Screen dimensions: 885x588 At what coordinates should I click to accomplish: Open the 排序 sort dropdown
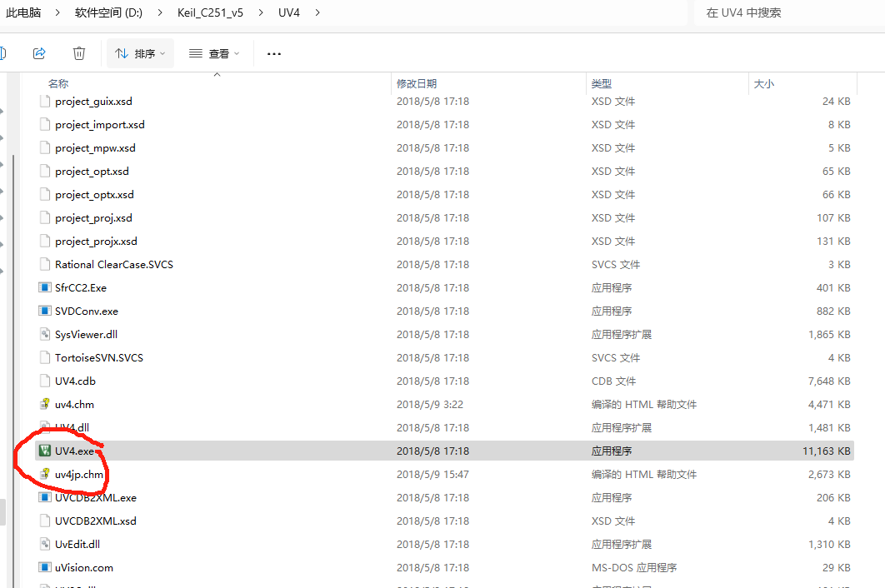[141, 53]
